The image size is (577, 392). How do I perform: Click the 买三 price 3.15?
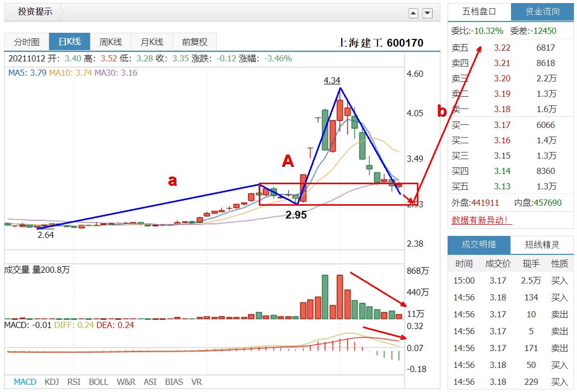click(502, 156)
